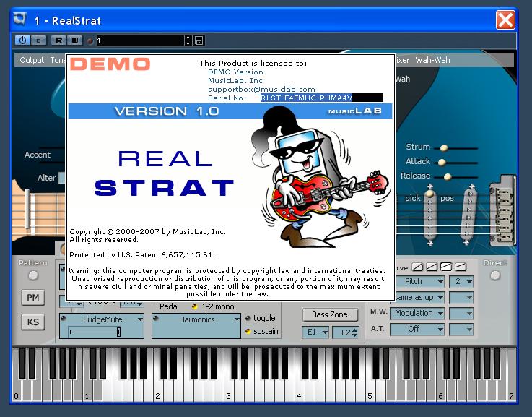Open the Modulation dropdown
Viewport: 532px width, 417px height.
click(x=417, y=313)
